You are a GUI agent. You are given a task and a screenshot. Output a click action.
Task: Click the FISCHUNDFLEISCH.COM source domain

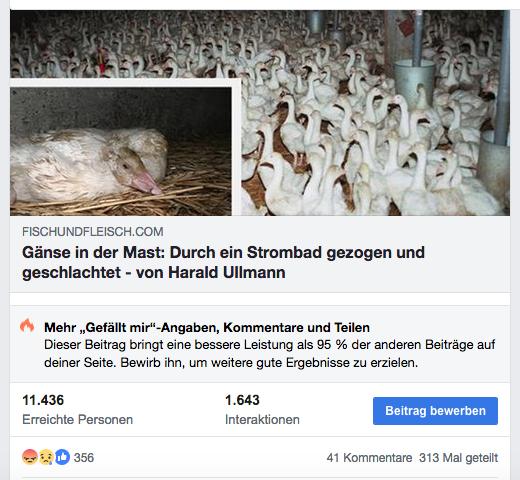click(93, 232)
